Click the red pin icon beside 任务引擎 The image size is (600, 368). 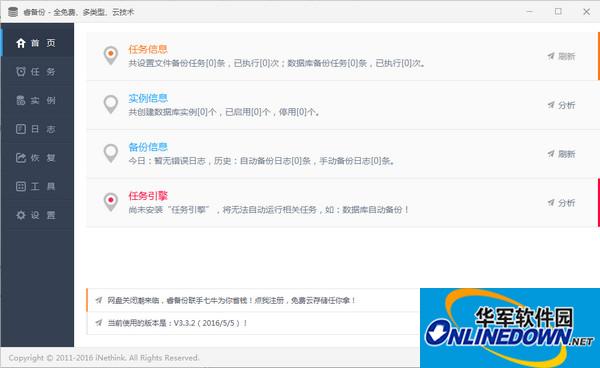click(x=111, y=202)
